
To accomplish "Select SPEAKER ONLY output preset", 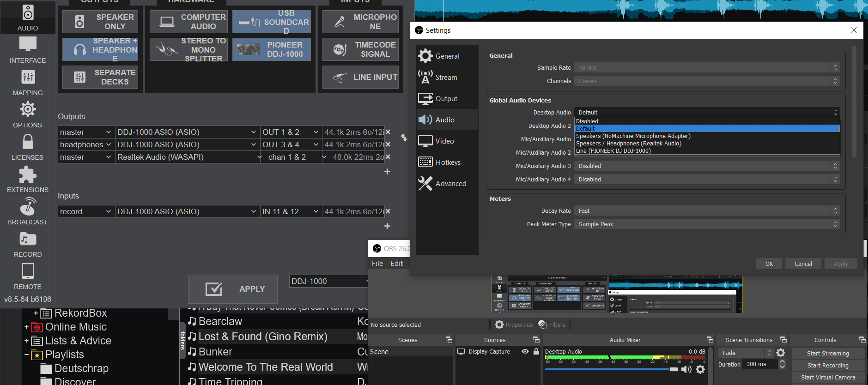I will click(x=100, y=22).
